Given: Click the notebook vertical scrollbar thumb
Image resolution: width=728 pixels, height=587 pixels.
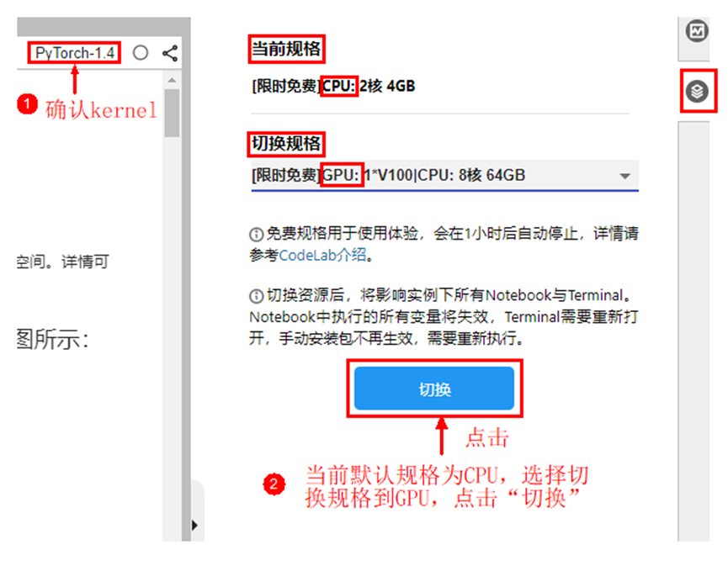Looking at the screenshot, I should click(172, 113).
